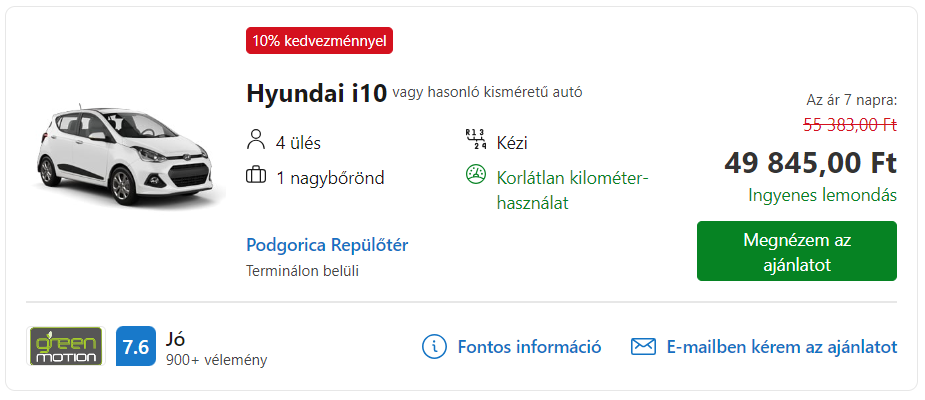This screenshot has width=925, height=400.
Task: Click the Hyundai i10 title
Action: [316, 93]
